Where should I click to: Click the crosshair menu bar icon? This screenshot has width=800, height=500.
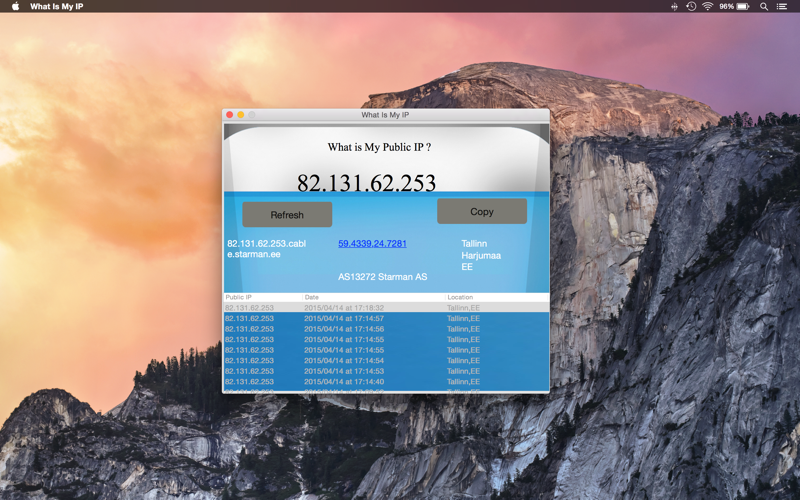[x=674, y=6]
